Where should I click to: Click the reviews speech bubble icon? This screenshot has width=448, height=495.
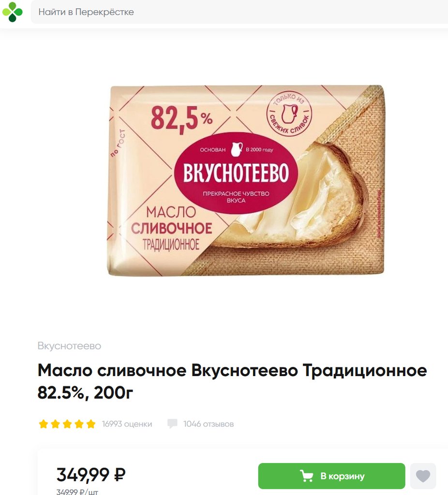[172, 423]
